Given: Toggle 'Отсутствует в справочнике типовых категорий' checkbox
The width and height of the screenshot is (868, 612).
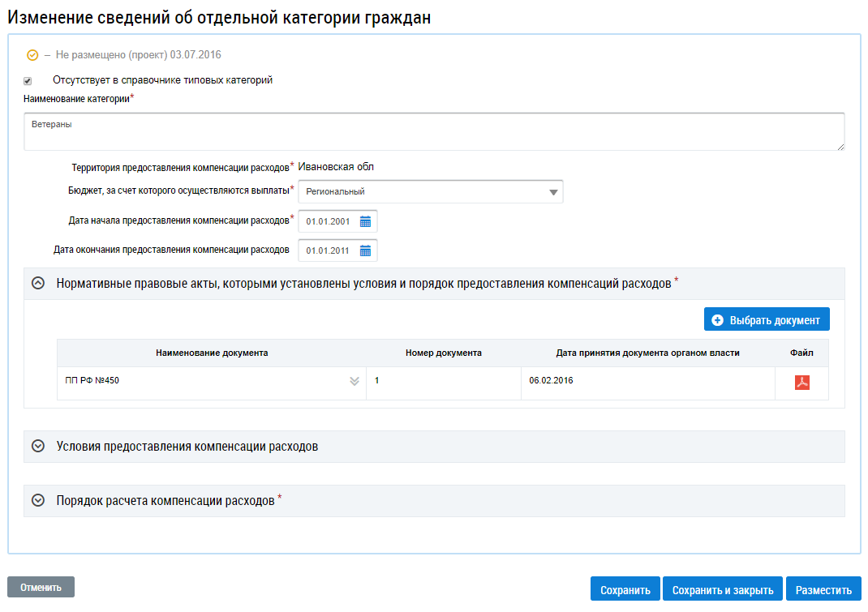Looking at the screenshot, I should pyautogui.click(x=28, y=81).
